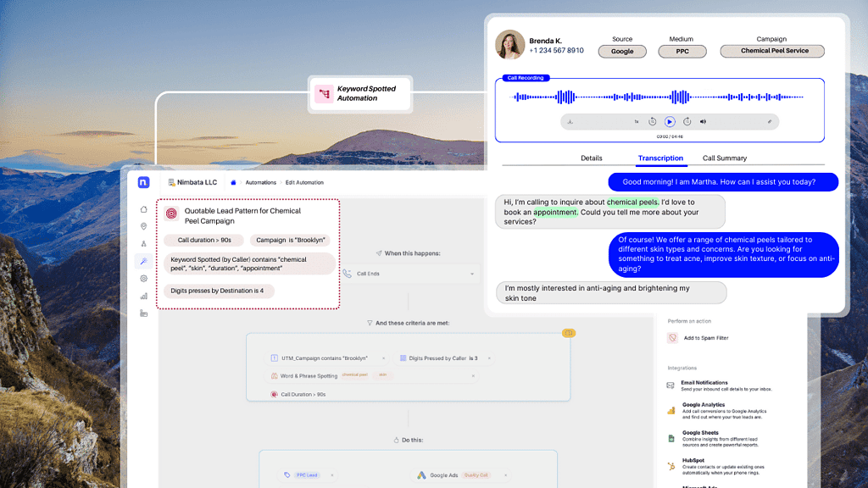The width and height of the screenshot is (868, 488).
Task: Switch to the Call Summary tab
Action: (x=725, y=158)
